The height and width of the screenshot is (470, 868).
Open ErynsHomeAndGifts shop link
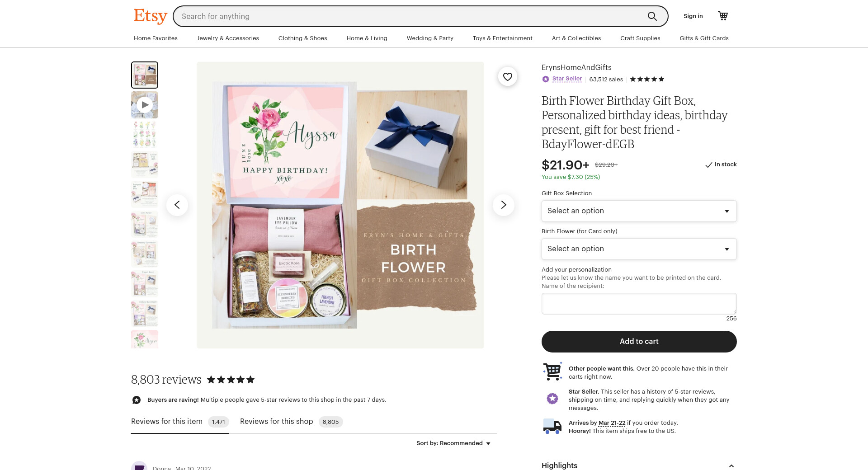coord(576,68)
